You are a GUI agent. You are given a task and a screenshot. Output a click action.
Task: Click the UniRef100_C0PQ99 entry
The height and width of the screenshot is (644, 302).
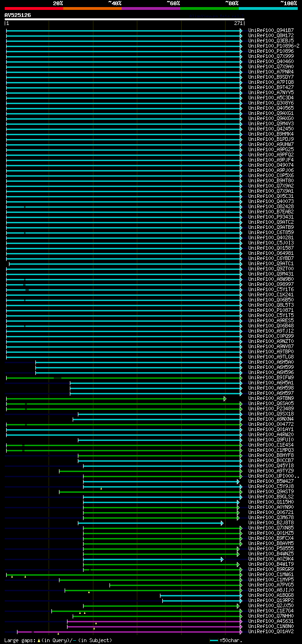(271, 336)
